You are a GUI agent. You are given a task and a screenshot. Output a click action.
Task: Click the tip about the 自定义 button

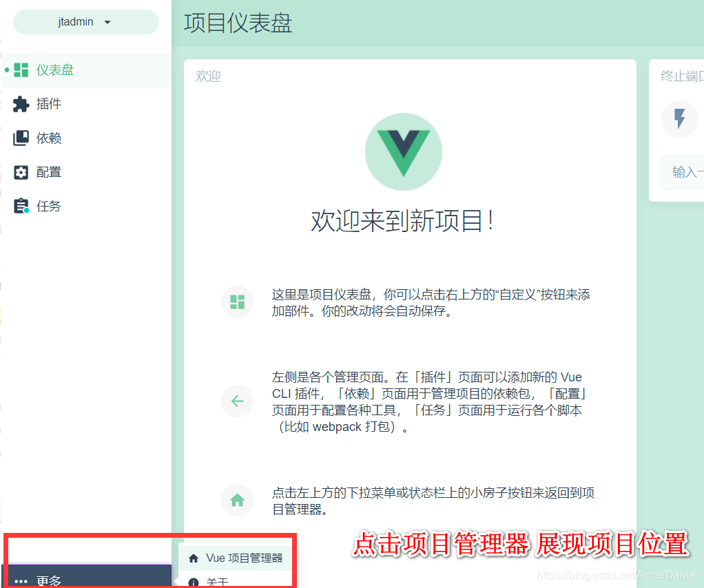431,302
